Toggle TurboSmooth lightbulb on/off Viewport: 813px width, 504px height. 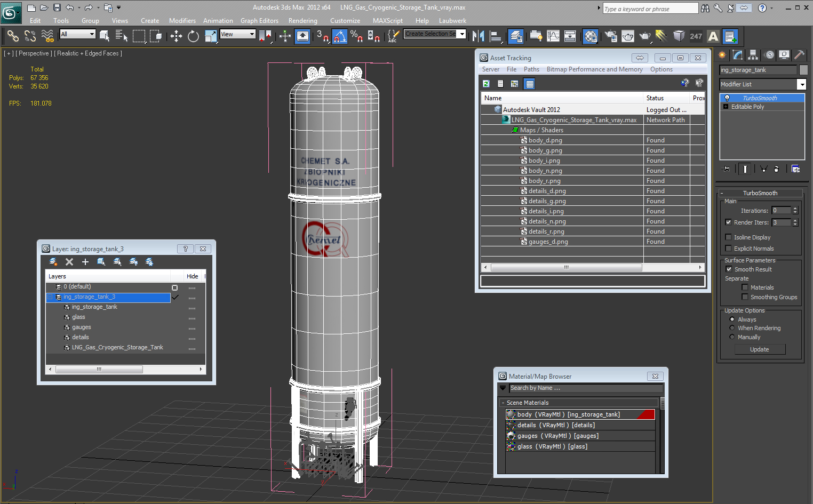click(727, 98)
